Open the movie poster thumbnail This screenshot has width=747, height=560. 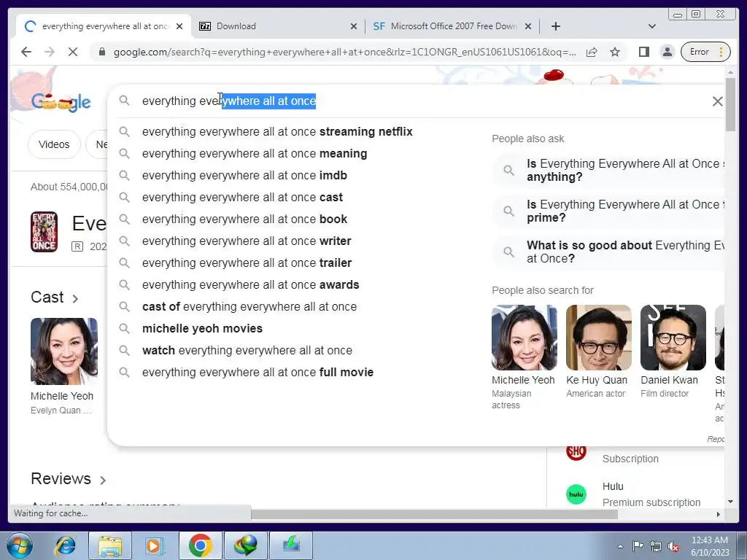[44, 232]
